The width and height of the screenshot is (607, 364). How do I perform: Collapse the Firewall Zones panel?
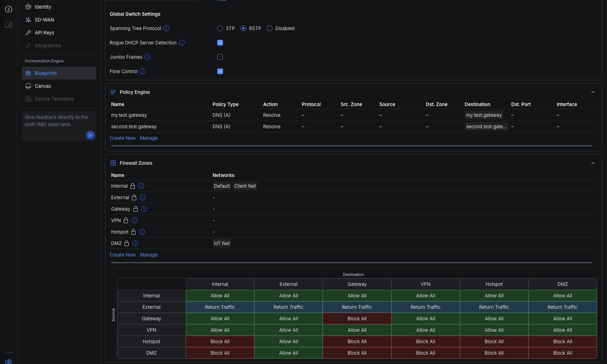click(593, 163)
